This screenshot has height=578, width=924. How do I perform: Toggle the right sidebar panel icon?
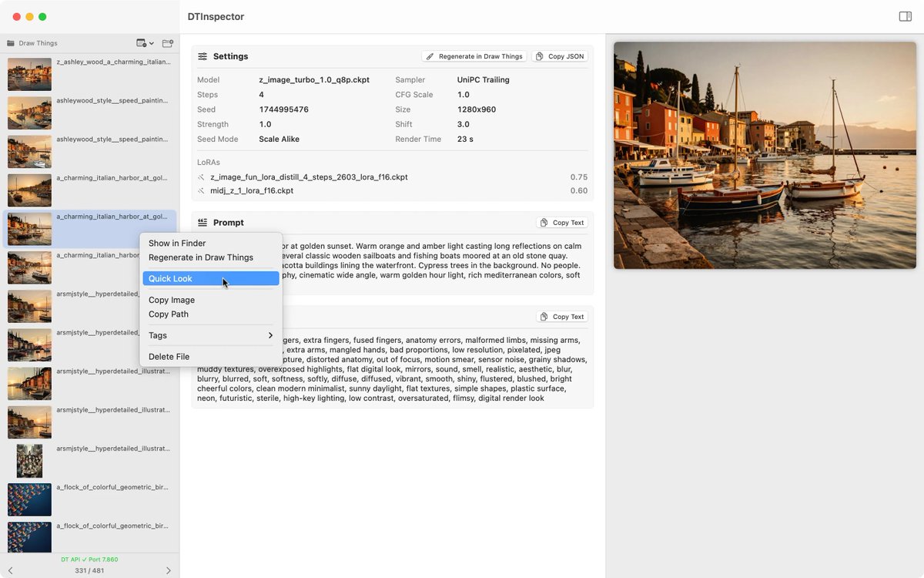click(905, 16)
